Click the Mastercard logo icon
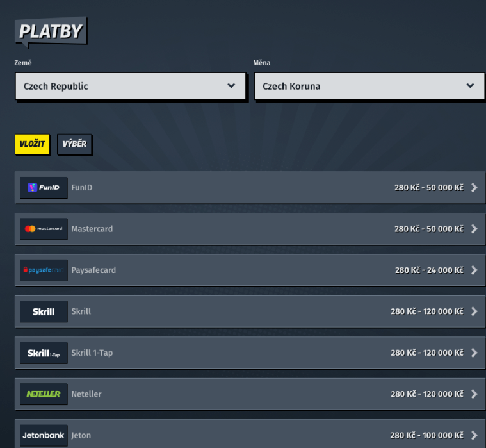Viewport: 486px width, 448px height. (x=44, y=229)
